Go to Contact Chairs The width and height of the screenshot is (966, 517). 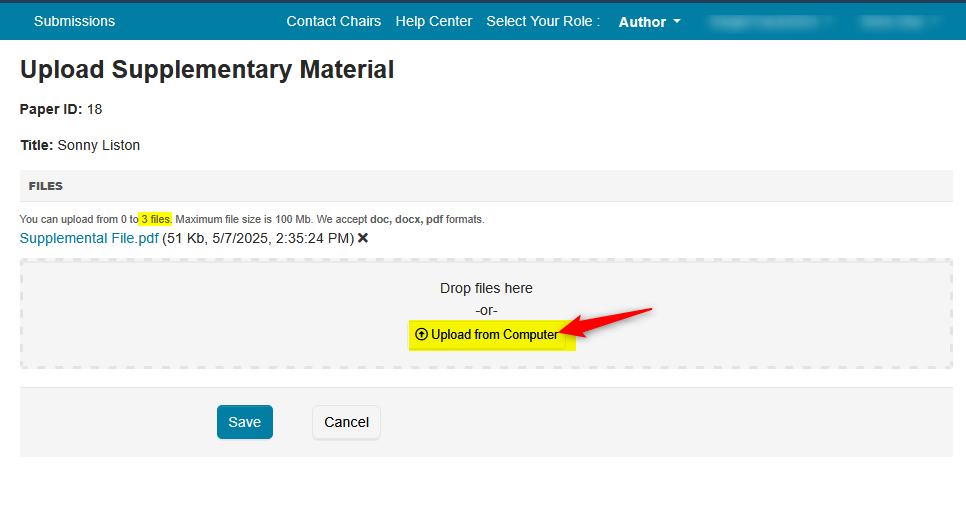point(334,21)
